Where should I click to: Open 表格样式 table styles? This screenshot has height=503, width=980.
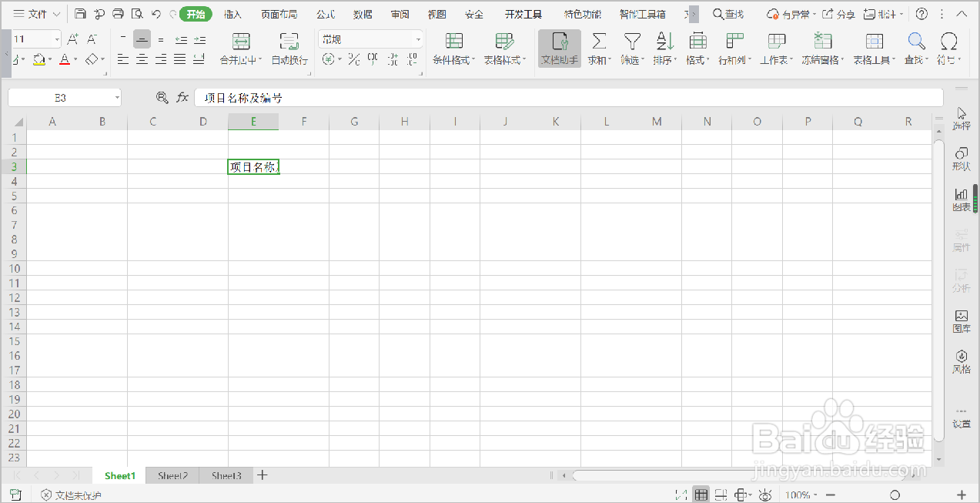[505, 49]
